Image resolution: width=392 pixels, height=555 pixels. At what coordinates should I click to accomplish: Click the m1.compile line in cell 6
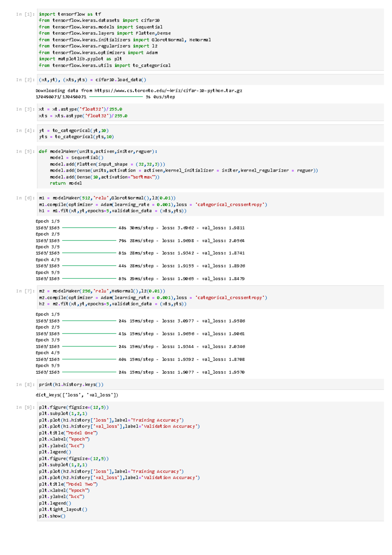coord(153,205)
